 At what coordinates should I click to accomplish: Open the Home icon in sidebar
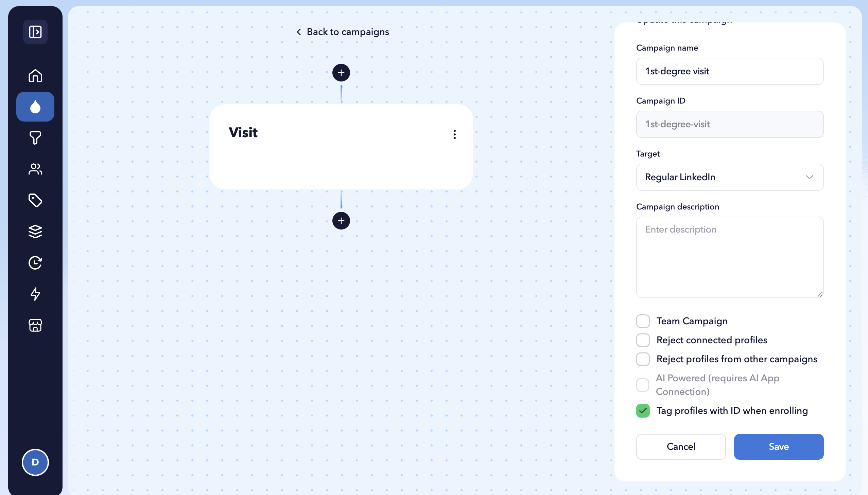35,75
